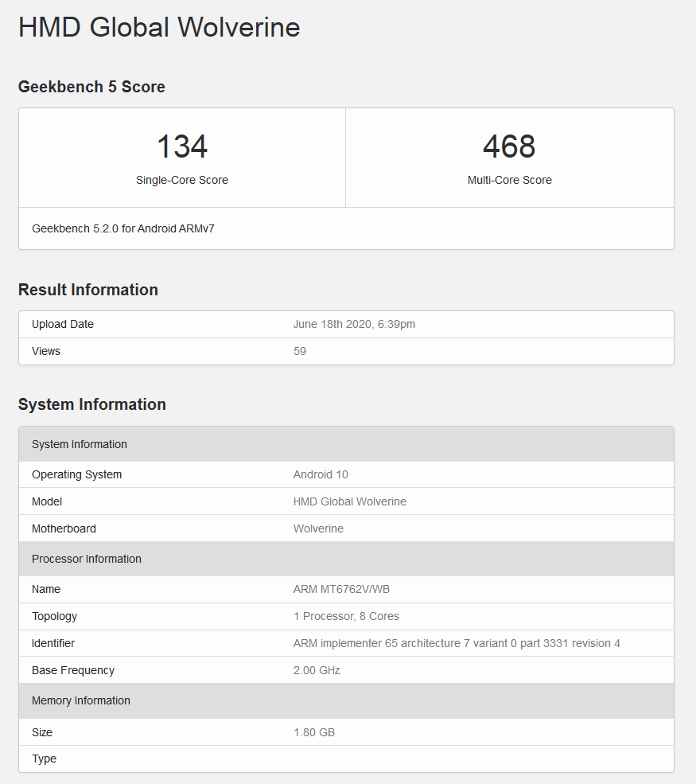Click the HMD Global Wolverine page title
Viewport: 696px width, 784px height.
coord(159,27)
